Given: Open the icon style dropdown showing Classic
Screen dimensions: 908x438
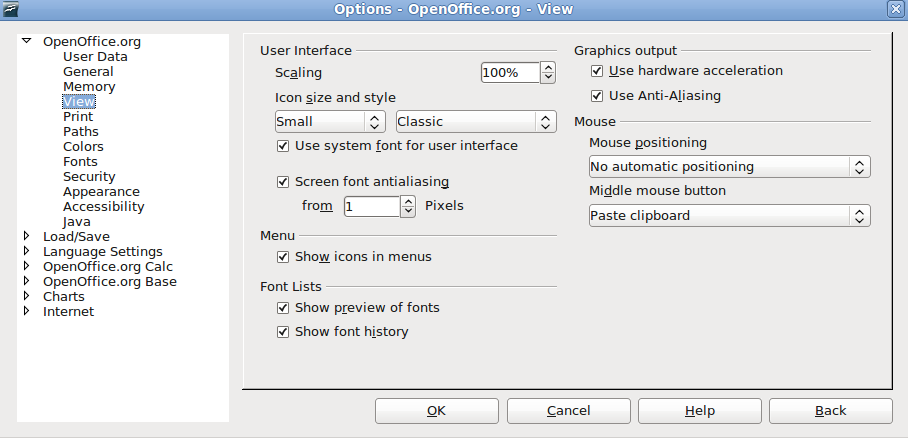Looking at the screenshot, I should point(476,122).
